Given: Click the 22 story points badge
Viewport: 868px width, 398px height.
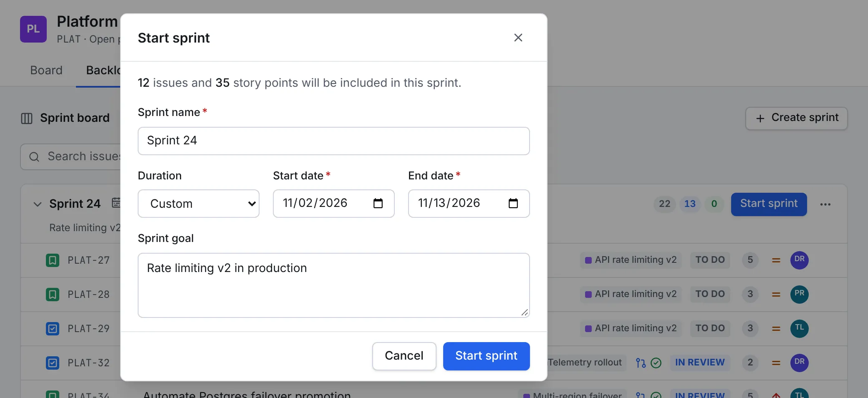Looking at the screenshot, I should pos(665,204).
